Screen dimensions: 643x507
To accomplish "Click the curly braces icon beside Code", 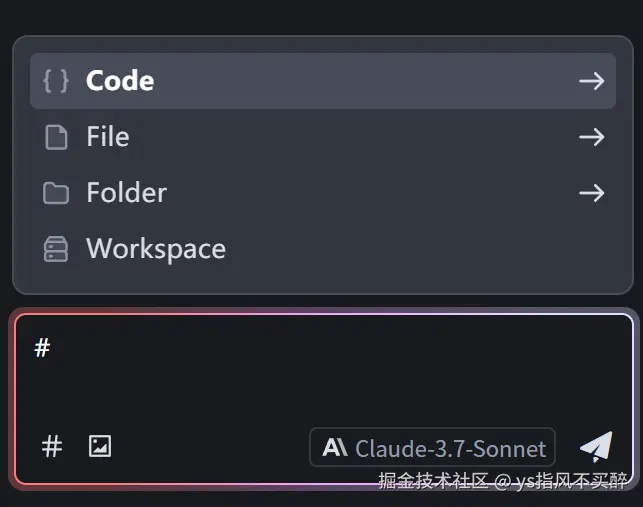I will pyautogui.click(x=56, y=81).
